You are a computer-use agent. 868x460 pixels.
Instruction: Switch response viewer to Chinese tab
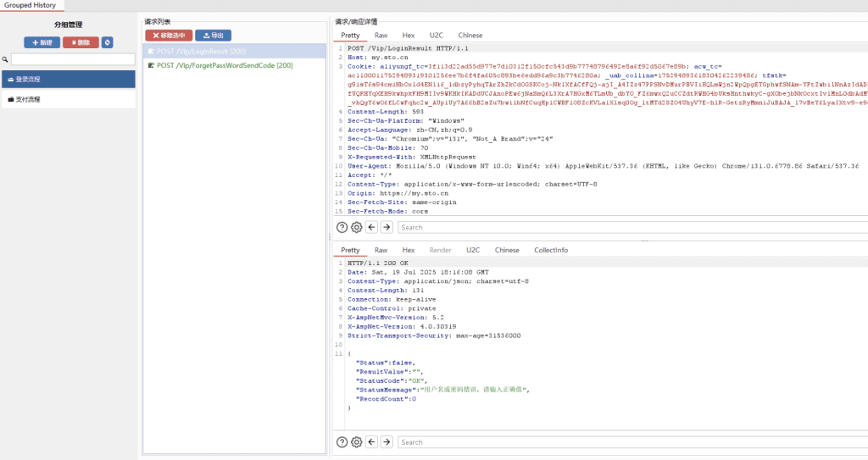507,250
